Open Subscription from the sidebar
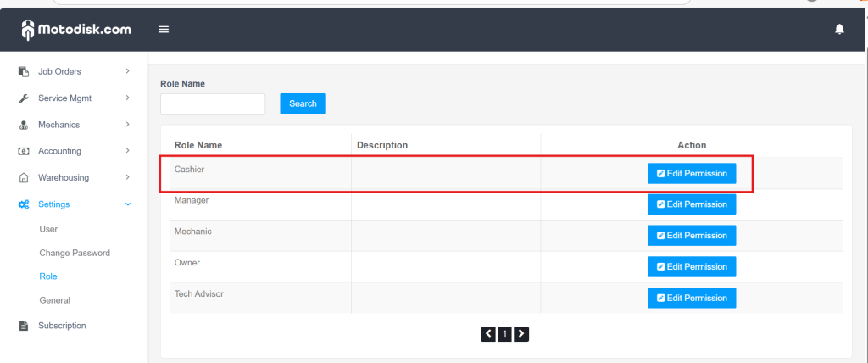Screen dimensions: 868x363 (61, 326)
